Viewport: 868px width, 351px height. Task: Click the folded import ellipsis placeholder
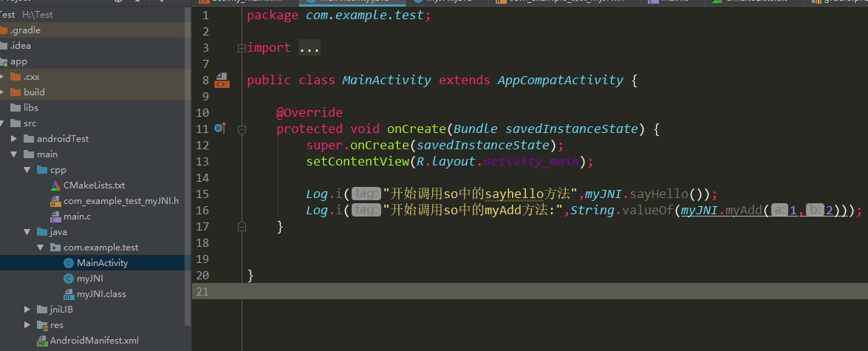310,48
